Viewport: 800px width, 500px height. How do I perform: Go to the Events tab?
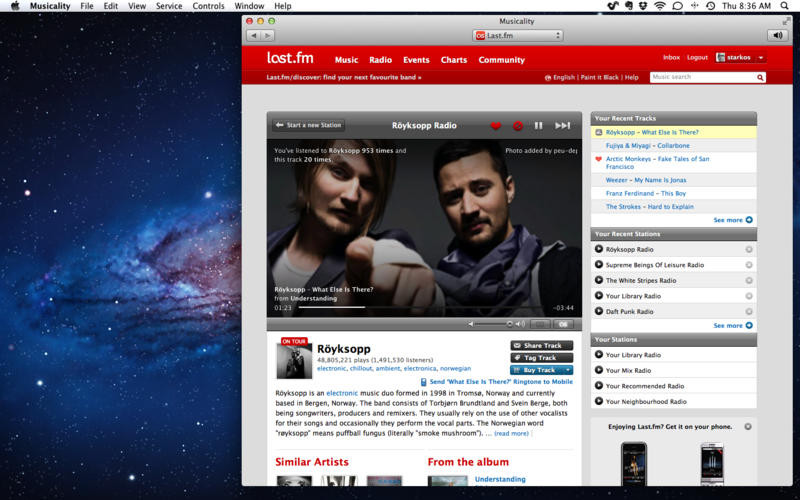pyautogui.click(x=416, y=60)
